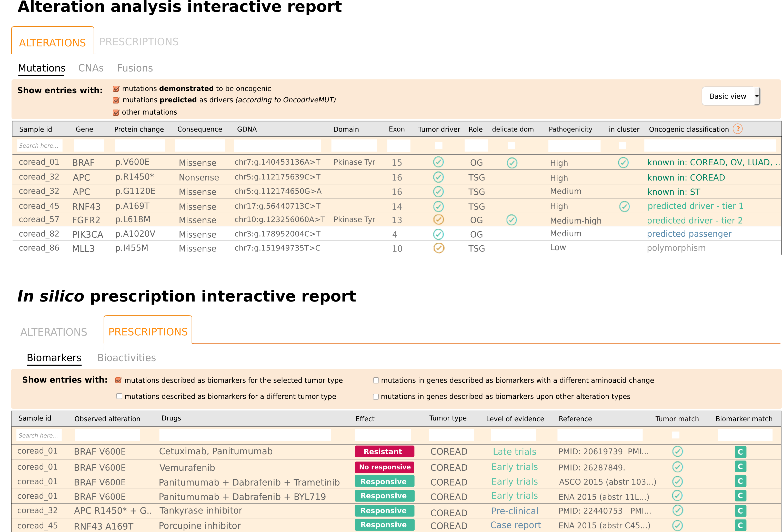Screen dimensions: 782x532
Task: Click MLL3 row orange tumor driver icon
Action: point(438,248)
